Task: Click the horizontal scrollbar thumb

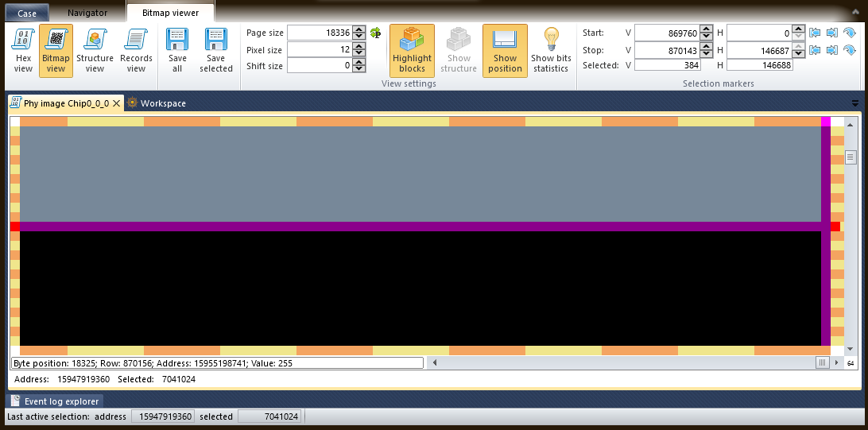Action: (822, 363)
